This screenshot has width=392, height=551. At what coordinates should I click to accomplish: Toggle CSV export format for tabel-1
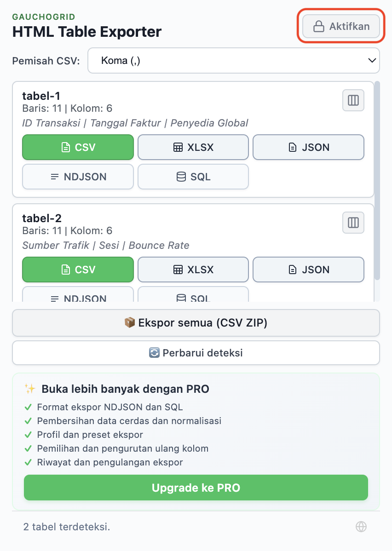(78, 147)
